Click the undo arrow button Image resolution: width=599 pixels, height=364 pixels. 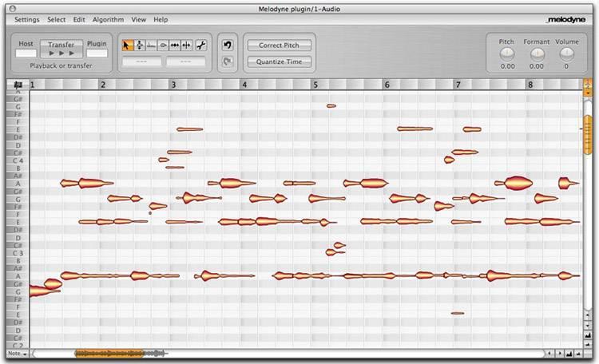pyautogui.click(x=228, y=45)
